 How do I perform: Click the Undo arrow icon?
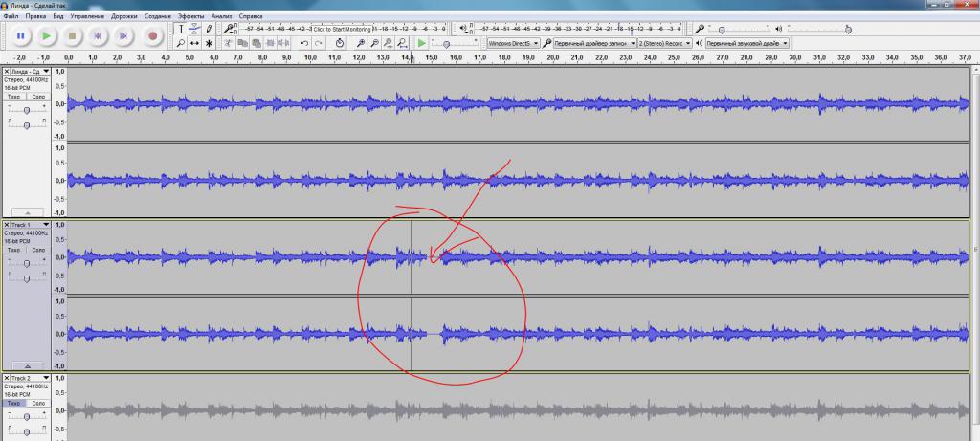click(305, 43)
